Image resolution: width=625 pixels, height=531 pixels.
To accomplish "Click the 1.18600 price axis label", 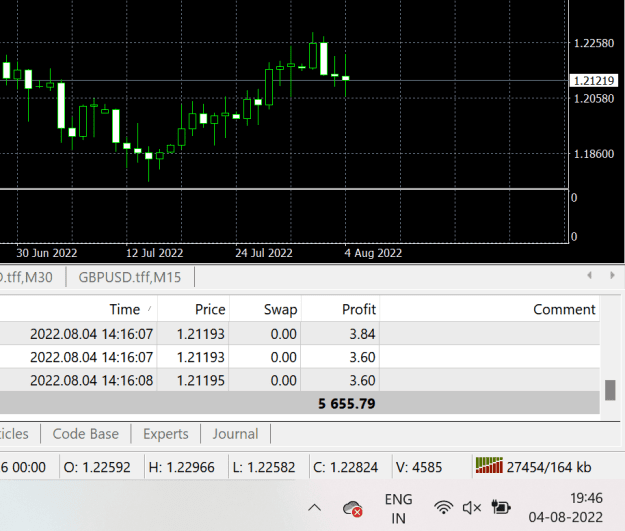I will click(594, 154).
